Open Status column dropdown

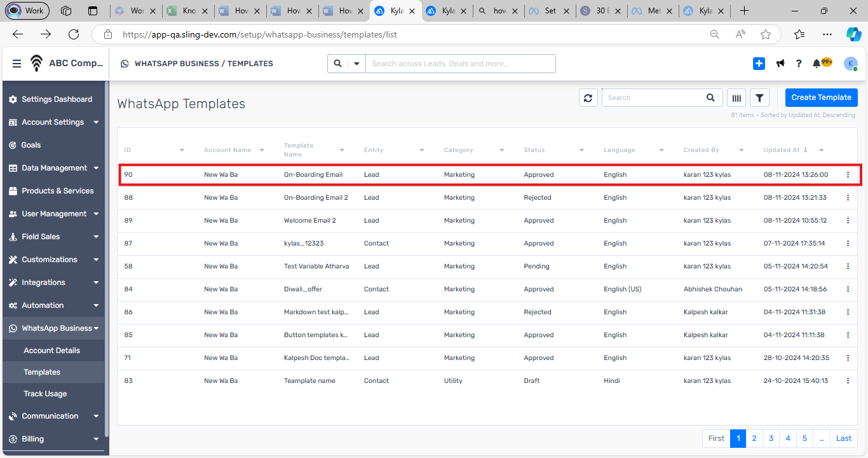(581, 150)
